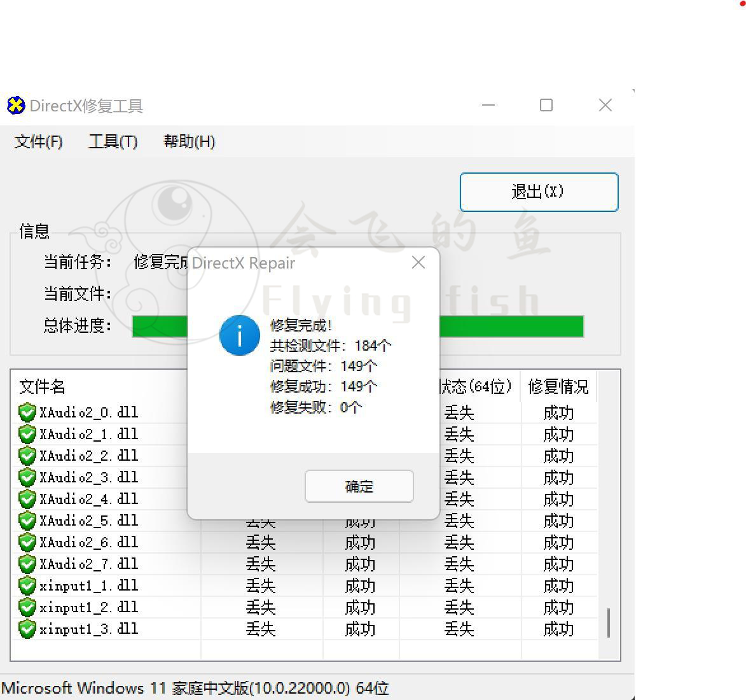The height and width of the screenshot is (700, 746).
Task: Select the XAudio2_7.dll file name
Action: (89, 564)
